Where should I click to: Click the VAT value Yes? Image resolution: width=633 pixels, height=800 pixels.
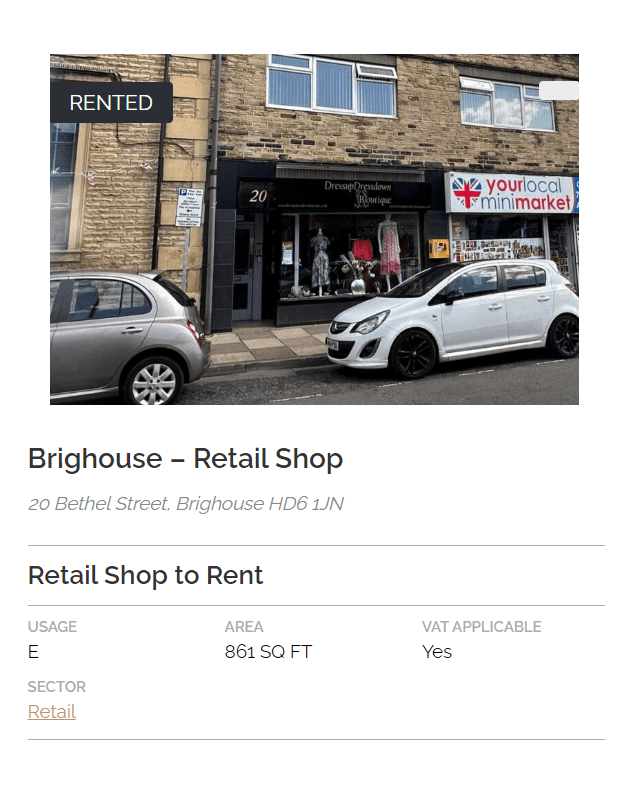[437, 652]
